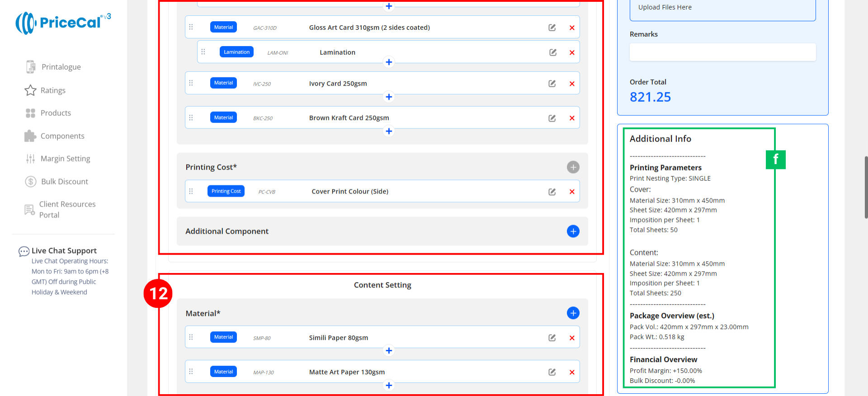Open Live Chat Support
Image resolution: width=868 pixels, height=396 pixels.
64,250
